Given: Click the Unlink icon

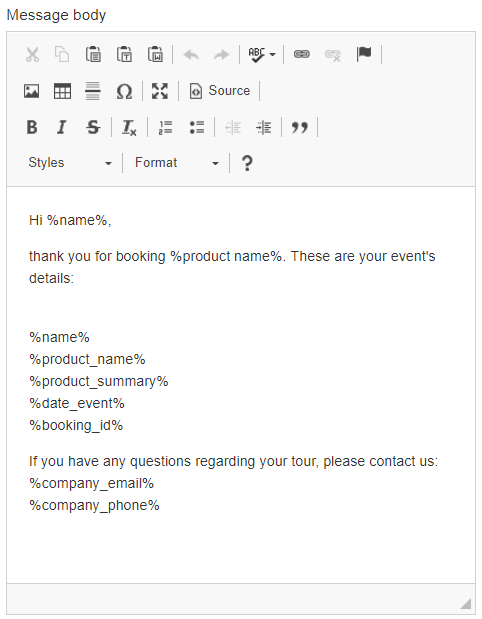Looking at the screenshot, I should (332, 55).
